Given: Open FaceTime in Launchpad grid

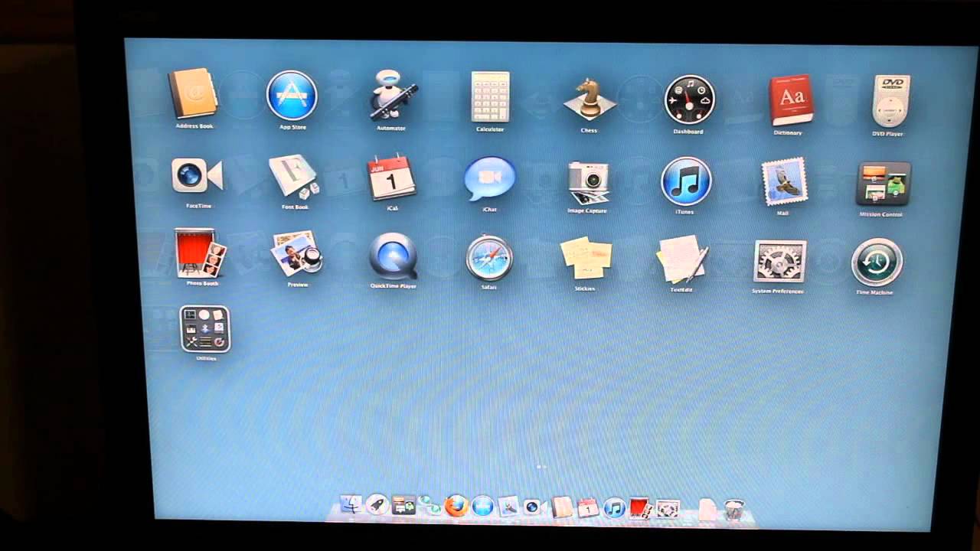Looking at the screenshot, I should (197, 176).
